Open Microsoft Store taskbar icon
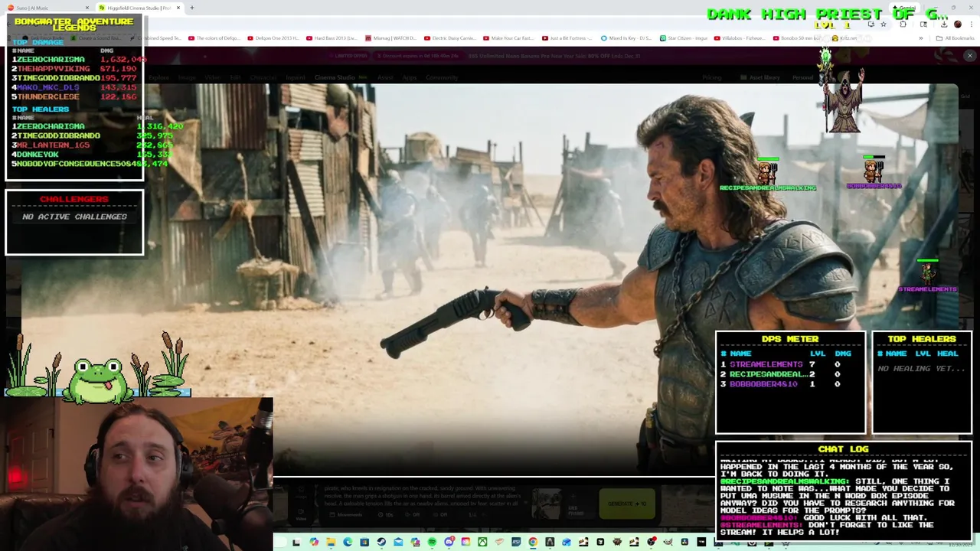This screenshot has width=980, height=551. click(364, 542)
